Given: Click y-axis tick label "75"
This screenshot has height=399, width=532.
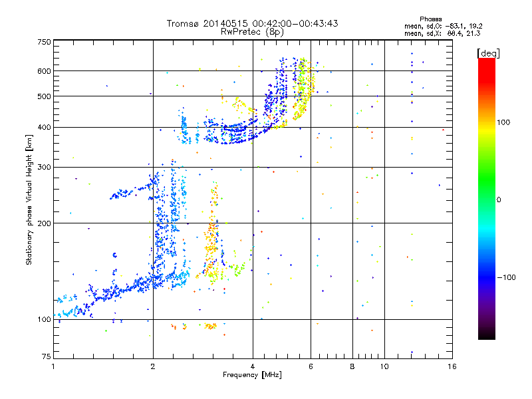Looking at the screenshot, I should [47, 356].
